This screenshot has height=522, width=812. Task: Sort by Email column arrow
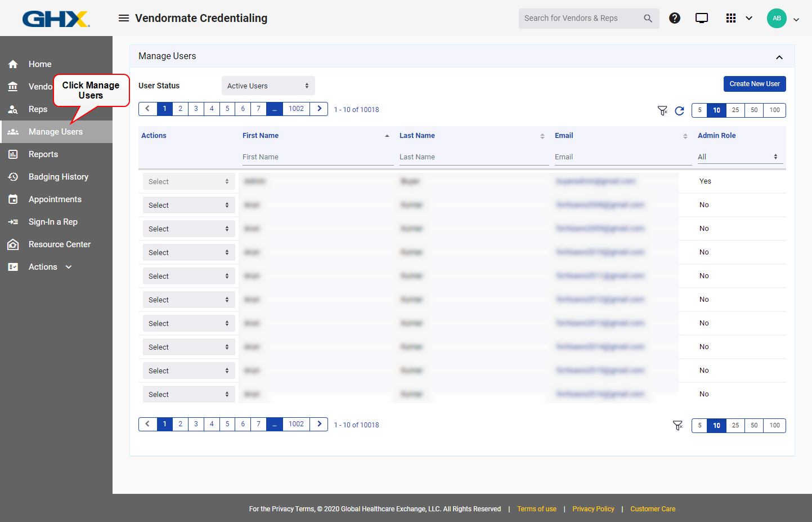click(x=685, y=136)
